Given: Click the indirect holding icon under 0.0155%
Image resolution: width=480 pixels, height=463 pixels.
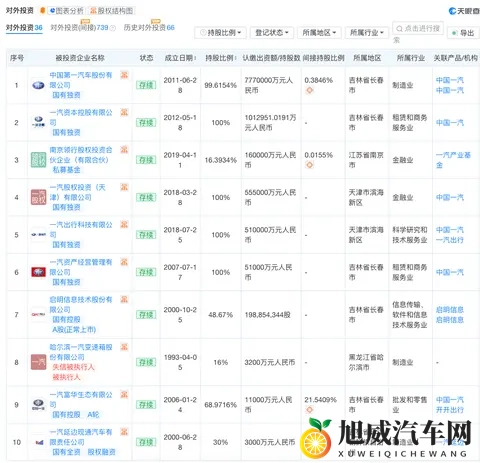Looking at the screenshot, I should [x=310, y=165].
